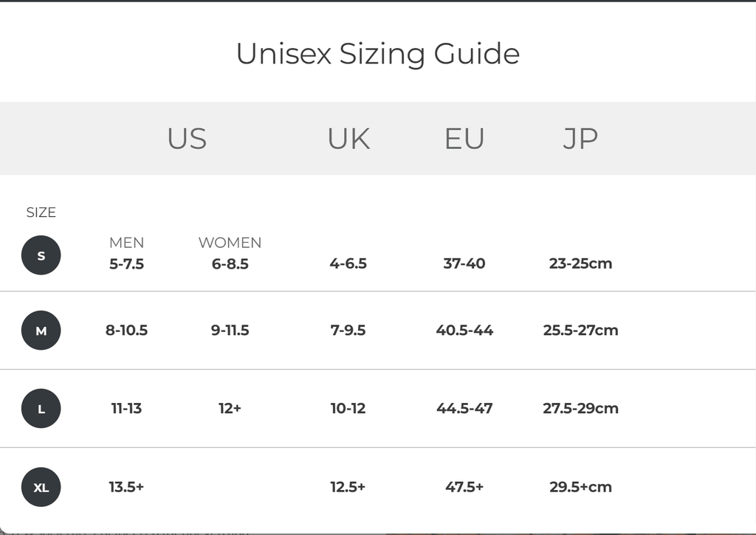Click the Unisex Sizing Guide title
The width and height of the screenshot is (756, 535).
(377, 54)
